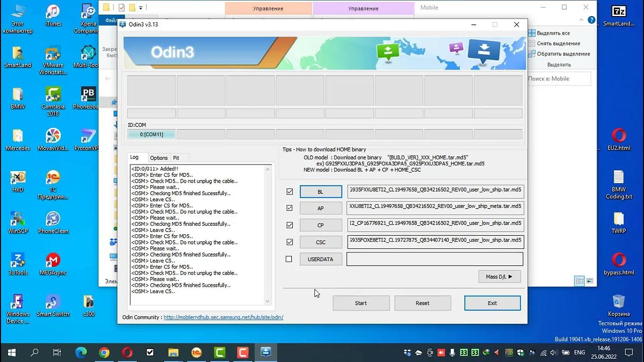Open the Options tab in Odin
The width and height of the screenshot is (644, 362).
coord(159,158)
